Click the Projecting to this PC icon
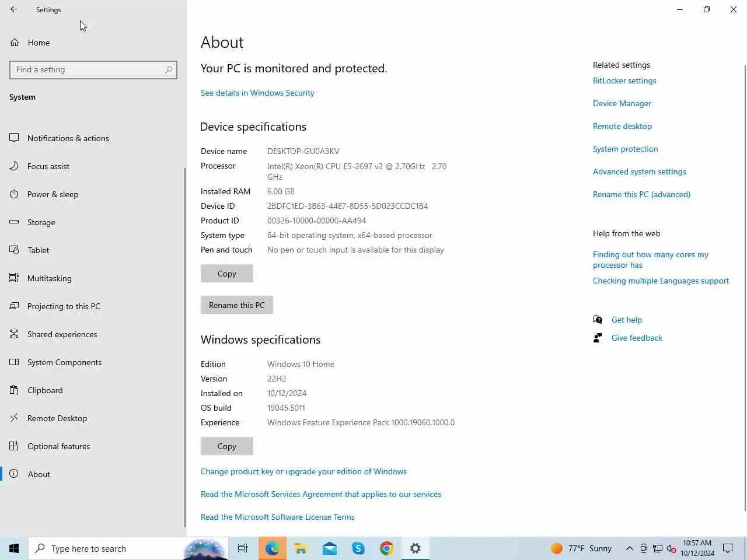The image size is (747, 560). coord(15,306)
